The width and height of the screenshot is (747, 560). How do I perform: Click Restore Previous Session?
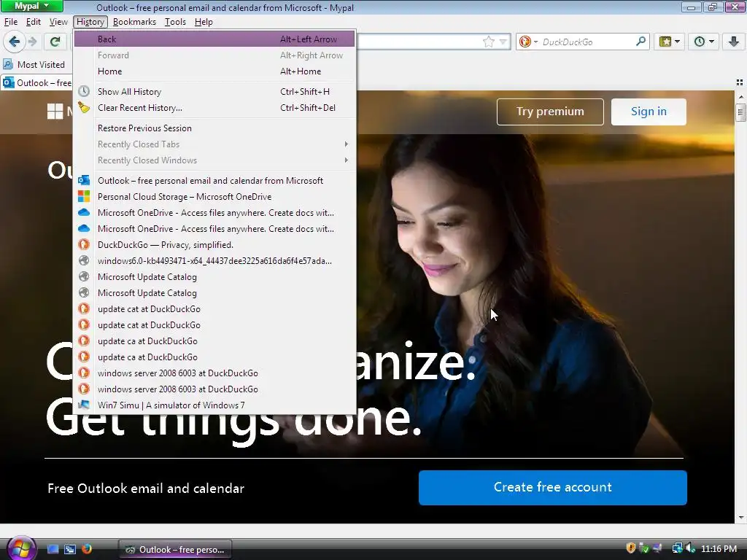pos(214,128)
